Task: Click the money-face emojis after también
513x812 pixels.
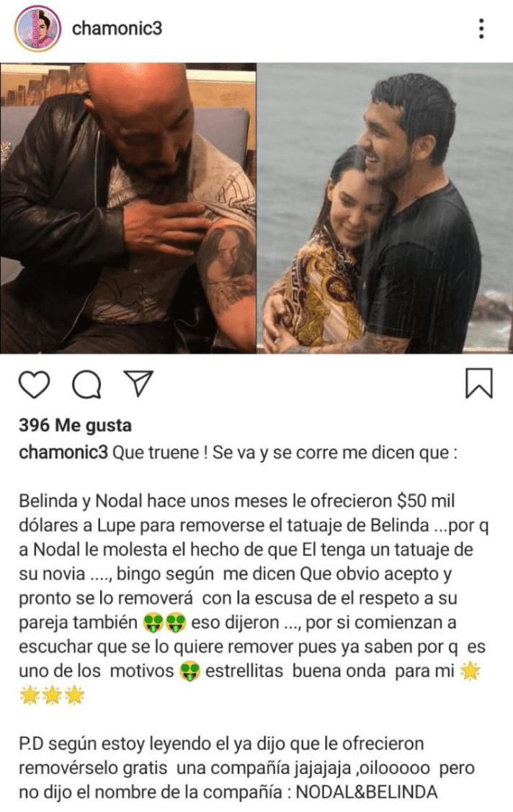Action: (164, 623)
